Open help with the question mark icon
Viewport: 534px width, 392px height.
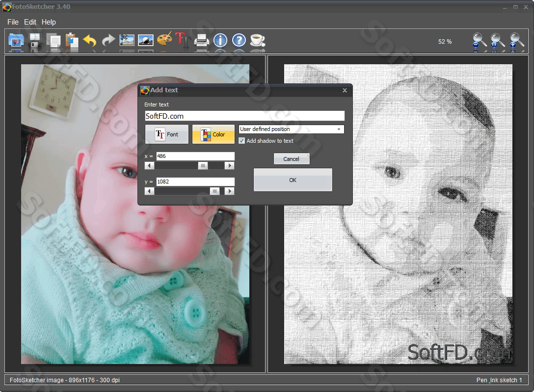(x=239, y=40)
